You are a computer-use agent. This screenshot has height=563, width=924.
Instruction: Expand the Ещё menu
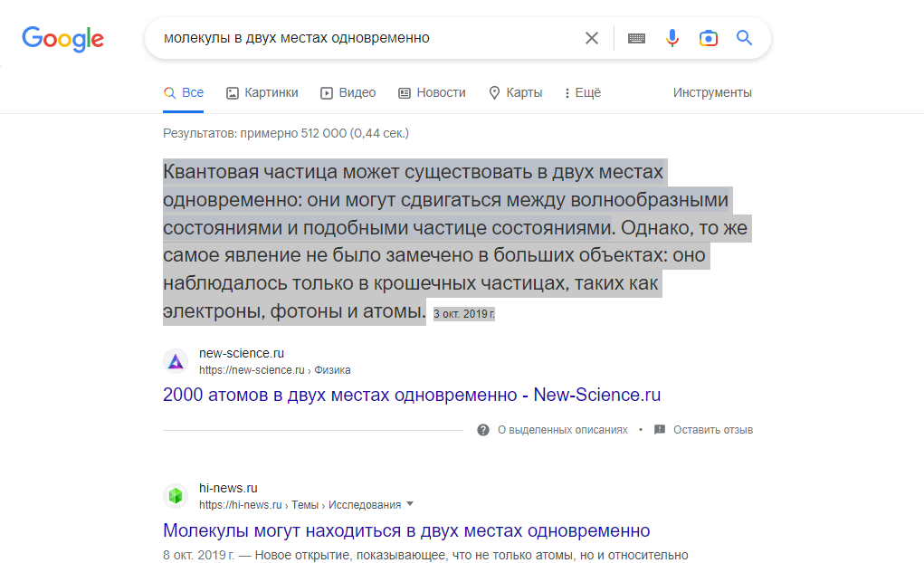(x=582, y=92)
